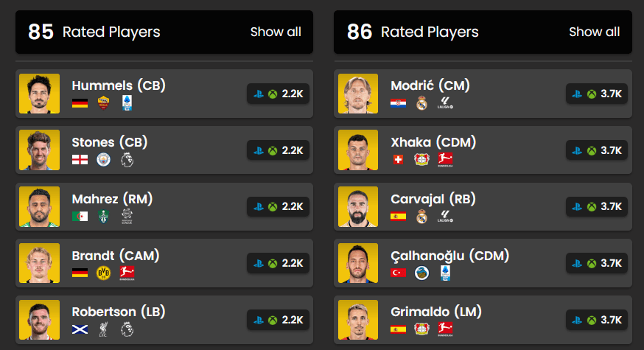Click the Manchester City badge under Stones
This screenshot has width=644, height=350.
point(103,159)
